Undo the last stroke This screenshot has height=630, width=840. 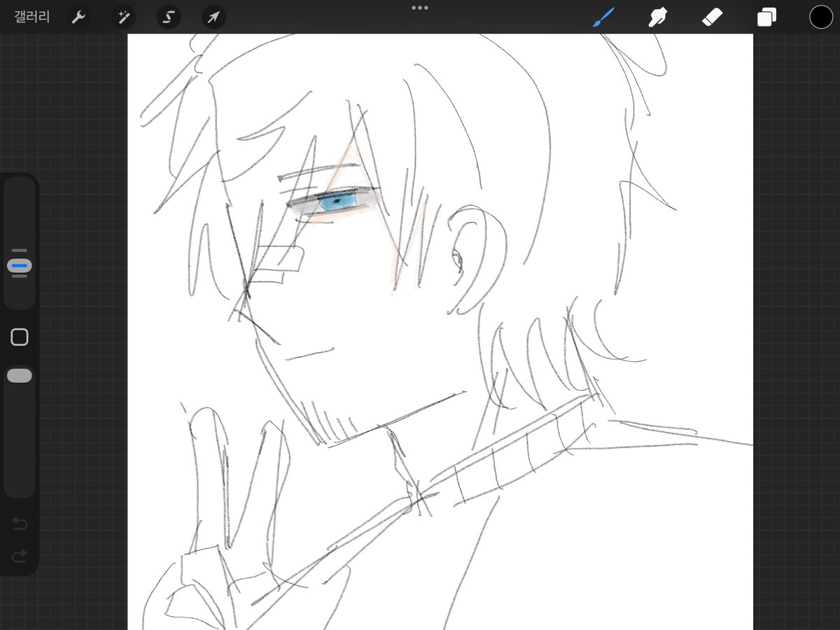20,524
